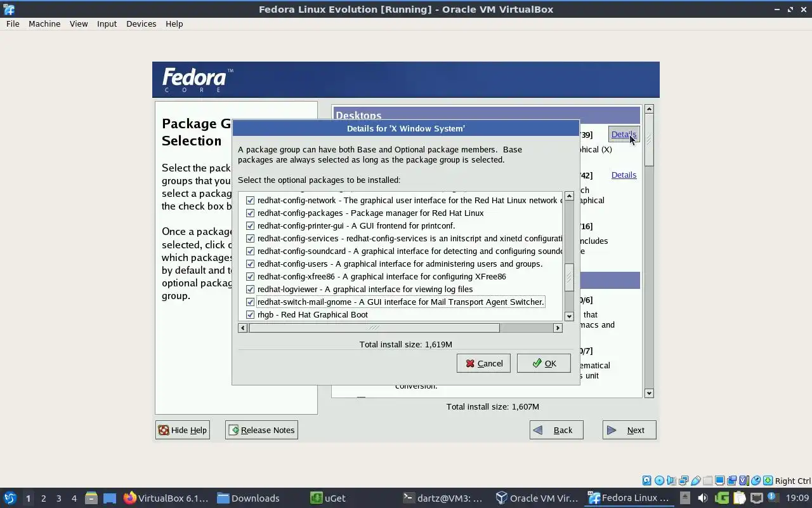Click the Hide Help button

click(x=182, y=430)
